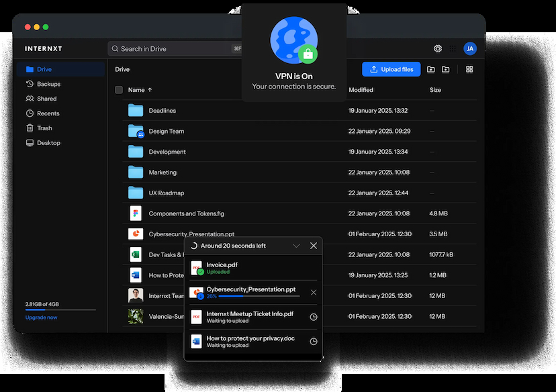
Task: Click the Upgrade now link
Action: pyautogui.click(x=42, y=317)
